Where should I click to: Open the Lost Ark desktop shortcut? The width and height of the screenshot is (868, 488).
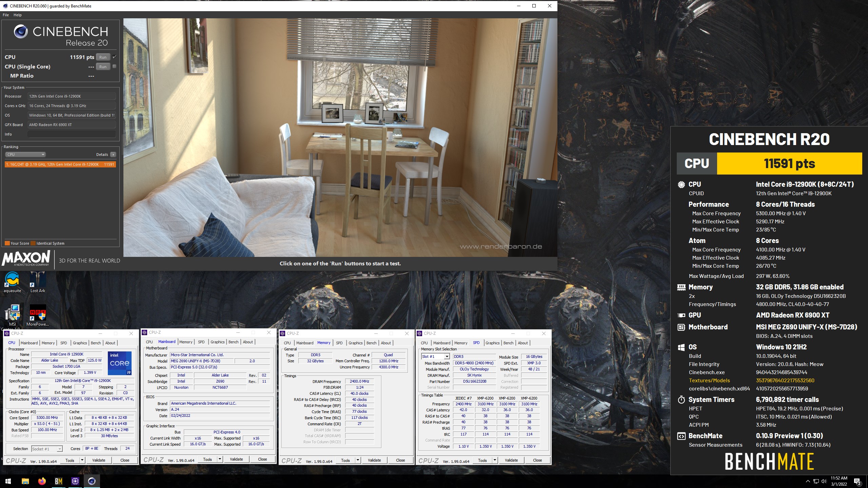38,282
